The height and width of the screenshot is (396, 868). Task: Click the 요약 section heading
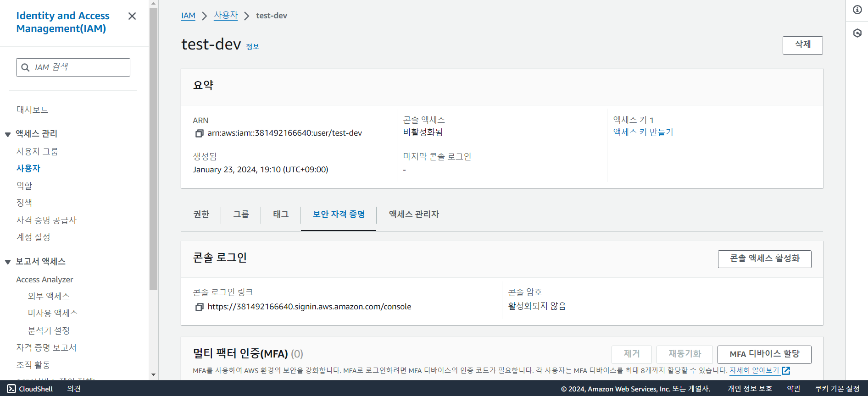(x=203, y=86)
